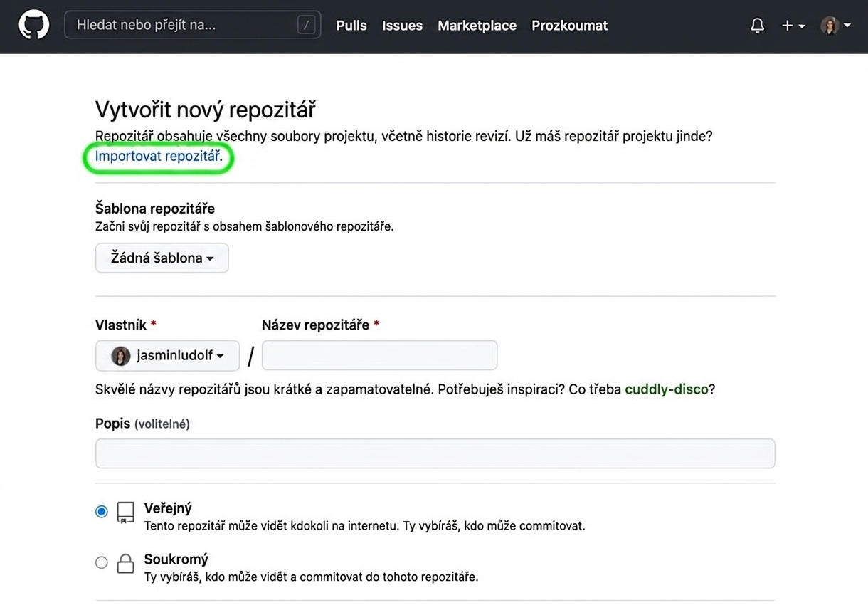Go to Pulls in the top navigation

[x=351, y=26]
